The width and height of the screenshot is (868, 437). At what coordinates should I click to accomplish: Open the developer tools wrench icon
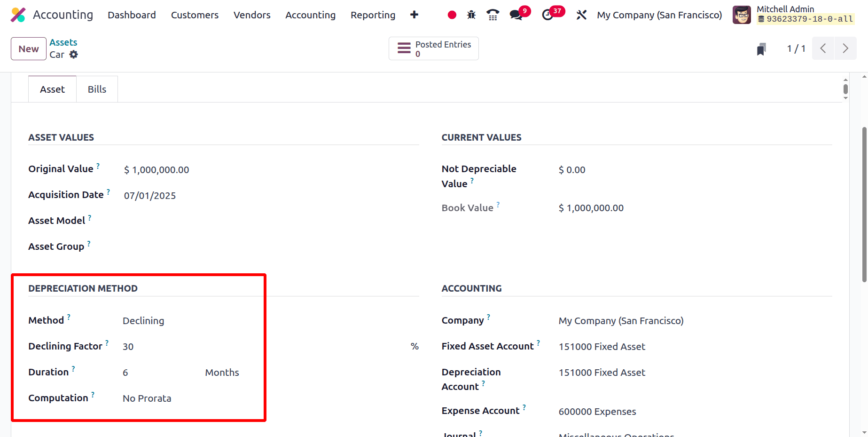pos(581,15)
